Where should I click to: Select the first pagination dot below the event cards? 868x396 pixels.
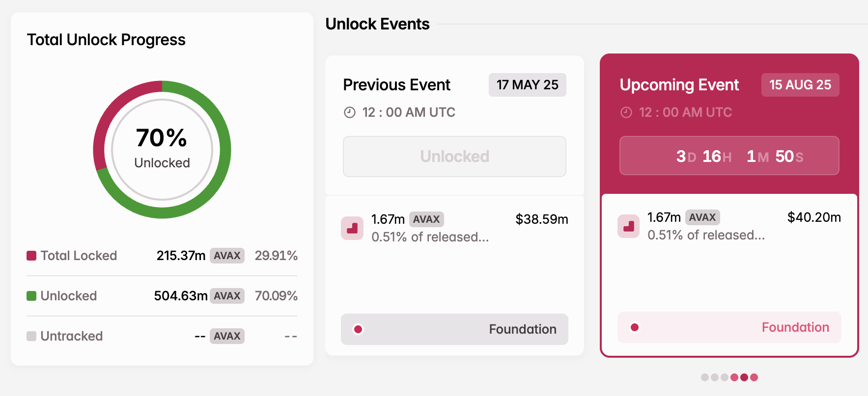[x=704, y=378]
